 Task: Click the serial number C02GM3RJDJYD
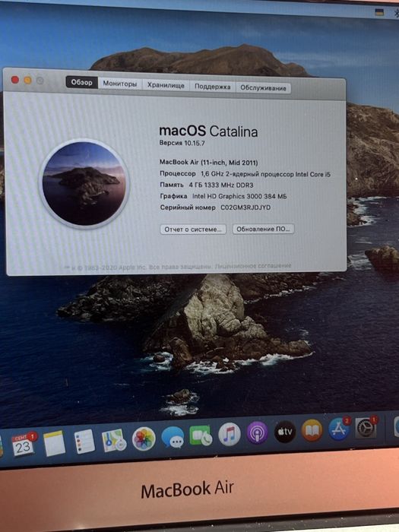coord(245,207)
